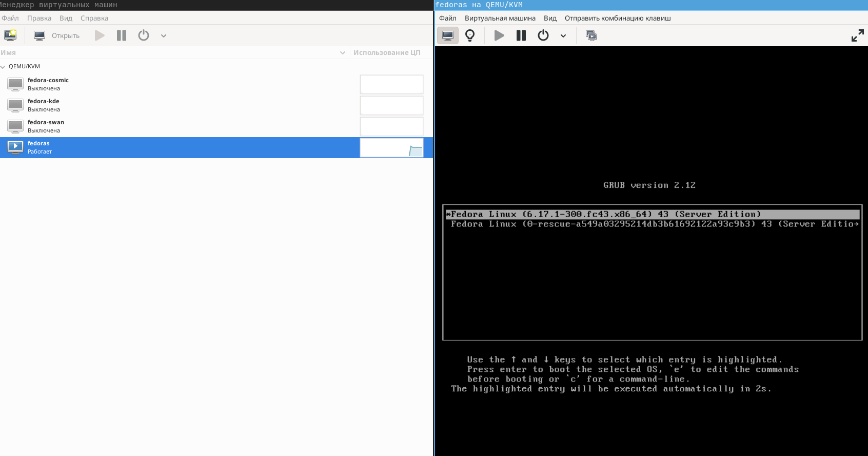Show virtual hardware details (lightbulb icon)

470,35
